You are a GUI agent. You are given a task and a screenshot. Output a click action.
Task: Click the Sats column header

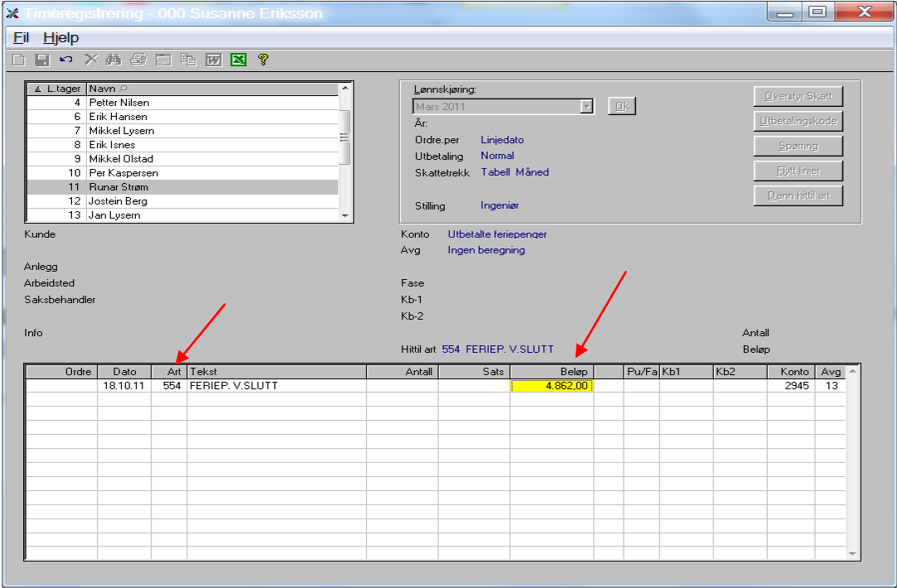pos(474,372)
